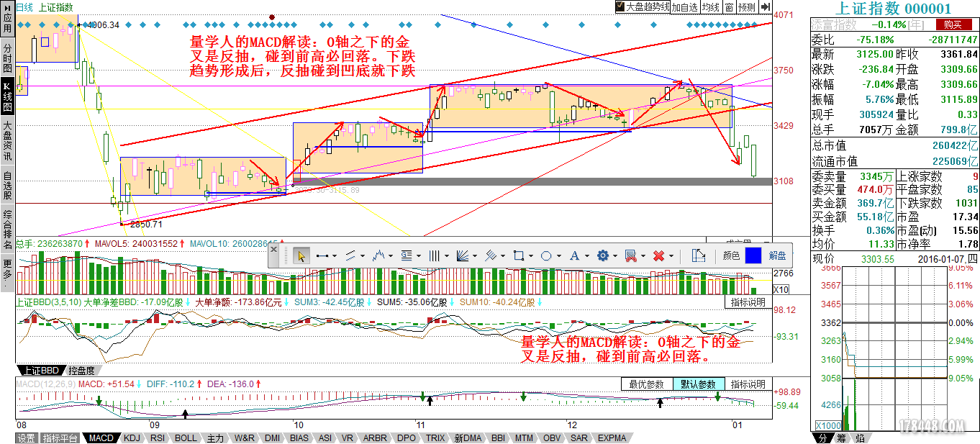Expand dropdown arrow beside the ellipse tool
Image resolution: width=980 pixels, height=444 pixels.
click(559, 255)
